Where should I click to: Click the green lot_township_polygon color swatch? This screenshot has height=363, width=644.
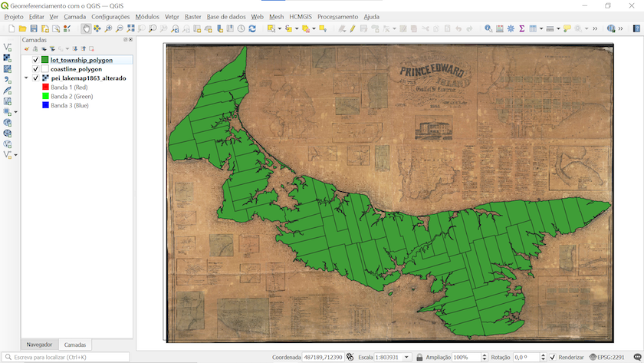45,59
